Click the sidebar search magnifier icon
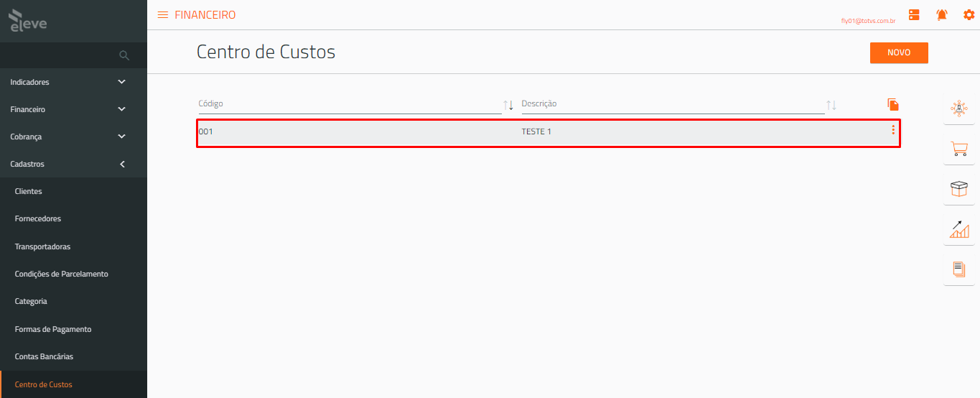Screen dimensions: 980x398 pos(124,55)
